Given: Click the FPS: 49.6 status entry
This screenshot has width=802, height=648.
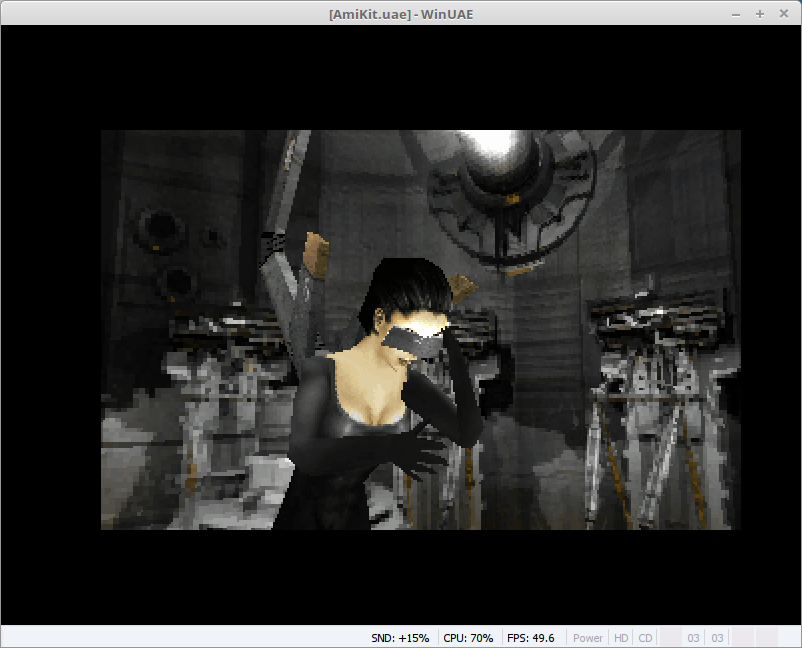Looking at the screenshot, I should point(530,638).
